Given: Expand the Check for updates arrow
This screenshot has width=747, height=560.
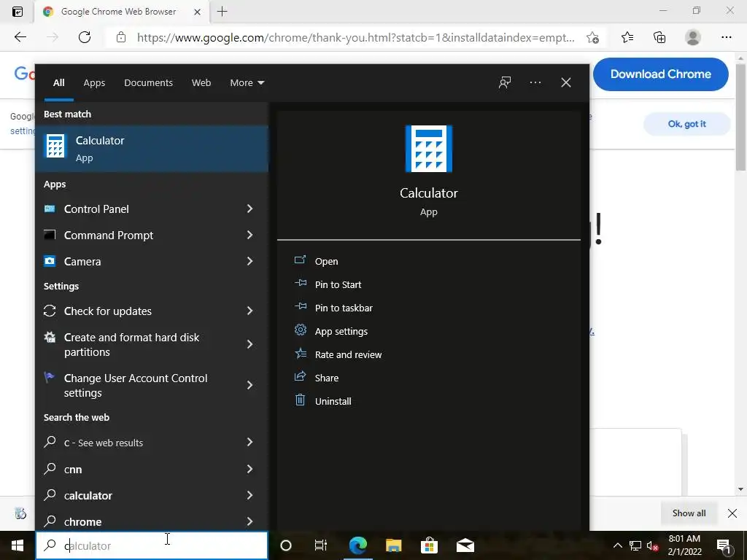Looking at the screenshot, I should [x=249, y=311].
